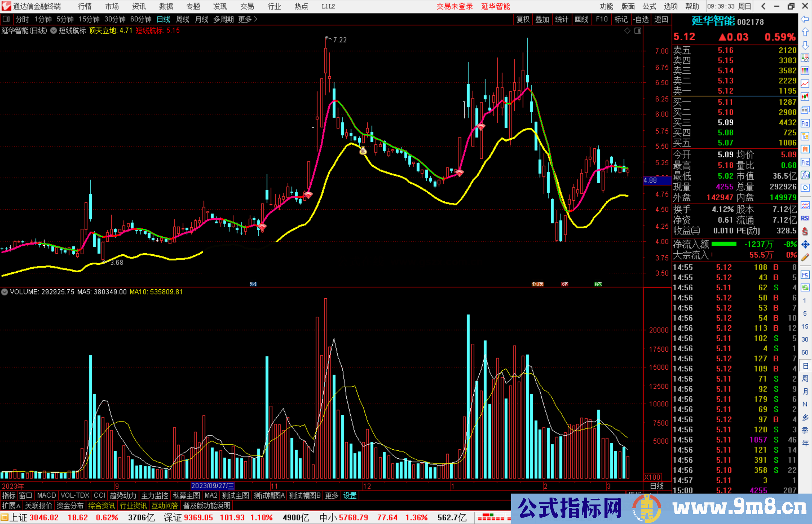Click the green refresh icon in sidebar
Screen dimensions: 812x524
pyautogui.click(x=805, y=288)
